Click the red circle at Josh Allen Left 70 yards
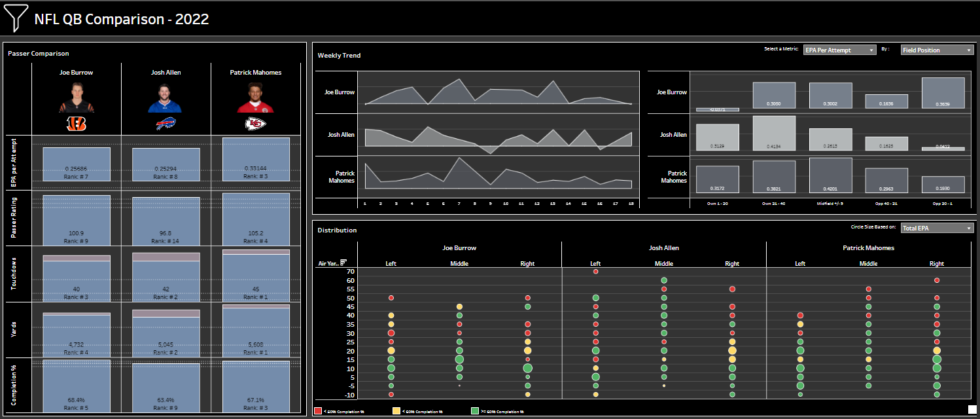This screenshot has width=980, height=419. (x=595, y=271)
